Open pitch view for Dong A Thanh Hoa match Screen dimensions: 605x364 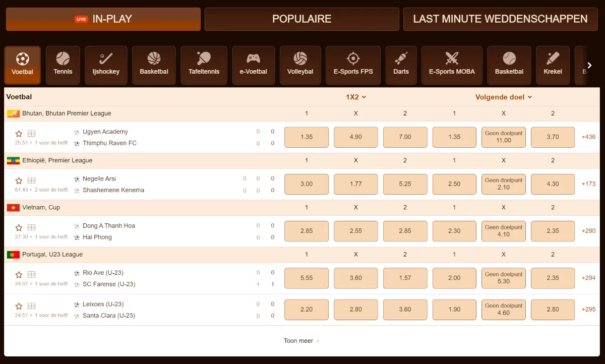[x=32, y=227]
